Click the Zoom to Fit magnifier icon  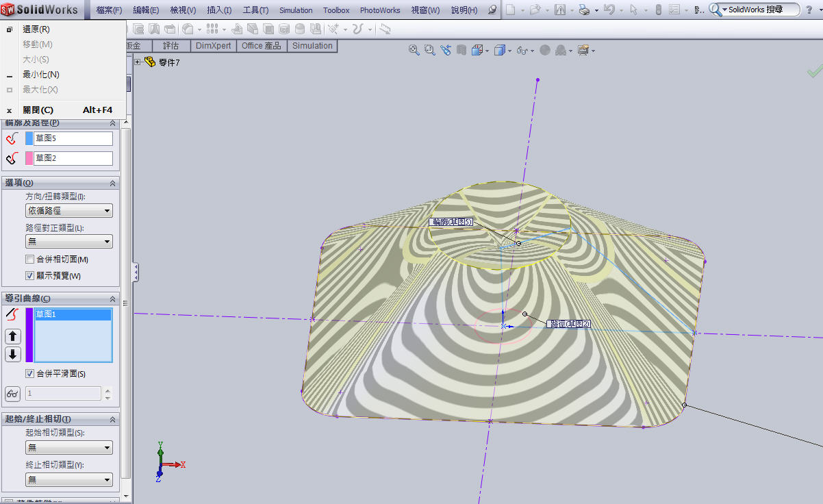414,50
